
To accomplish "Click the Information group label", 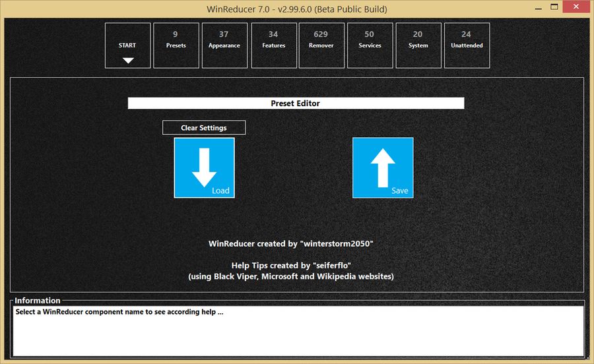I will click(38, 301).
